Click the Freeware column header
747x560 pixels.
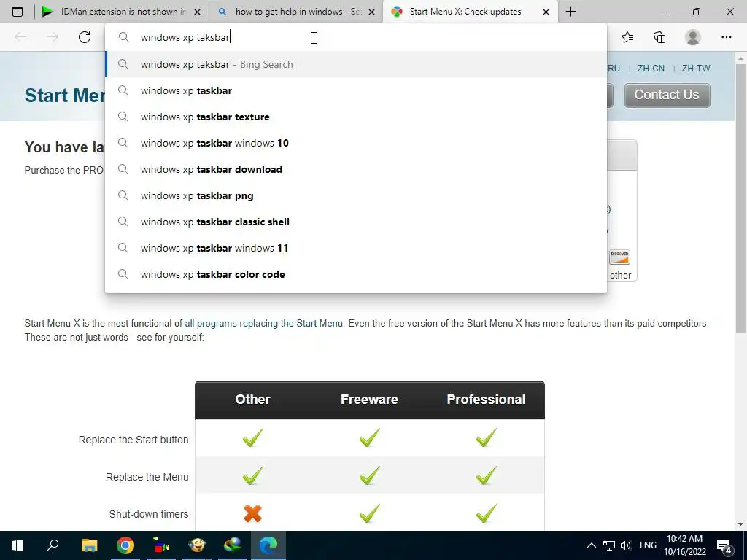pyautogui.click(x=369, y=399)
